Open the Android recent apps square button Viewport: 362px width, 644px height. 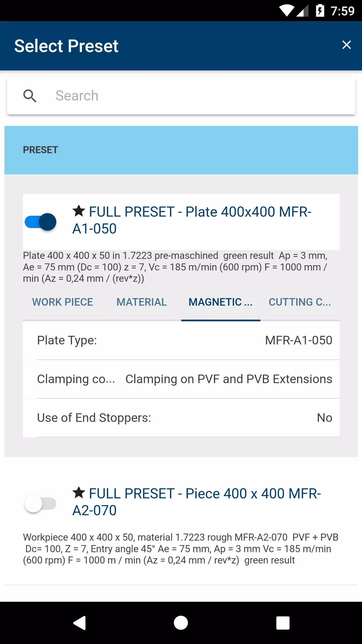[x=283, y=623]
